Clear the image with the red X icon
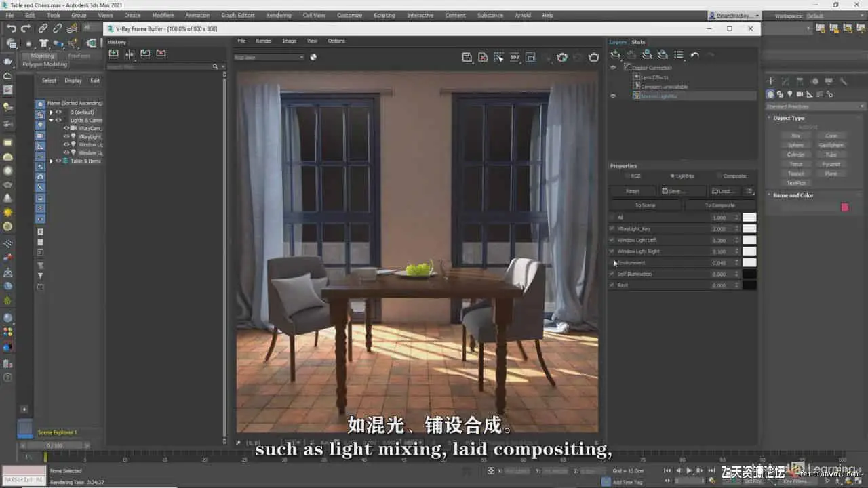 [x=482, y=58]
